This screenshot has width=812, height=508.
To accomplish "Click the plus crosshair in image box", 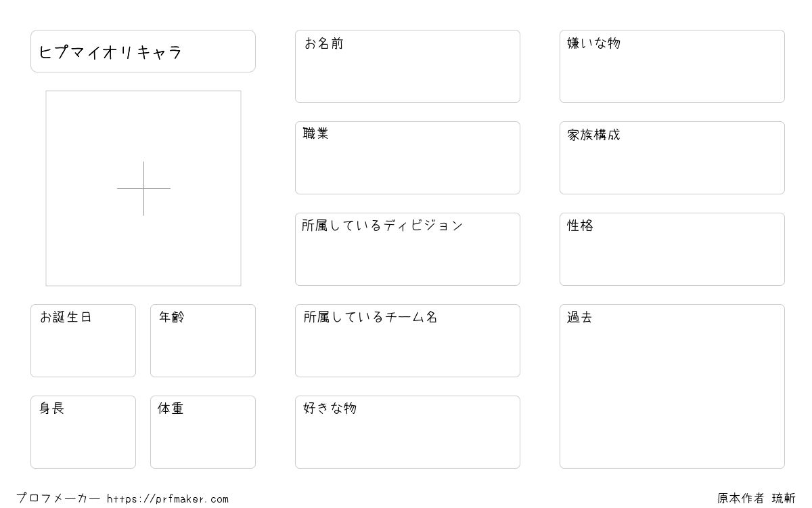I will [143, 188].
